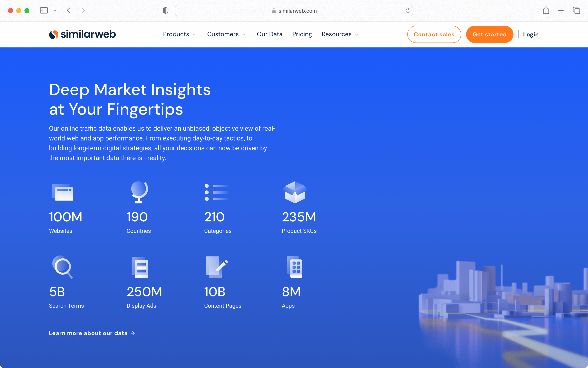Follow the Learn more about our data link
The image size is (588, 368).
(92, 333)
